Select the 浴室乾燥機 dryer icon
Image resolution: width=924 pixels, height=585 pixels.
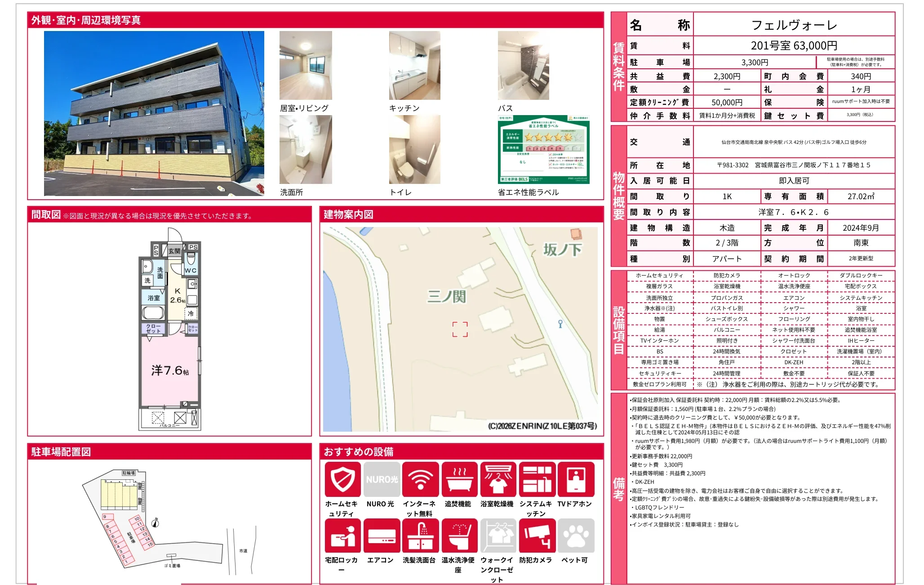498,479
